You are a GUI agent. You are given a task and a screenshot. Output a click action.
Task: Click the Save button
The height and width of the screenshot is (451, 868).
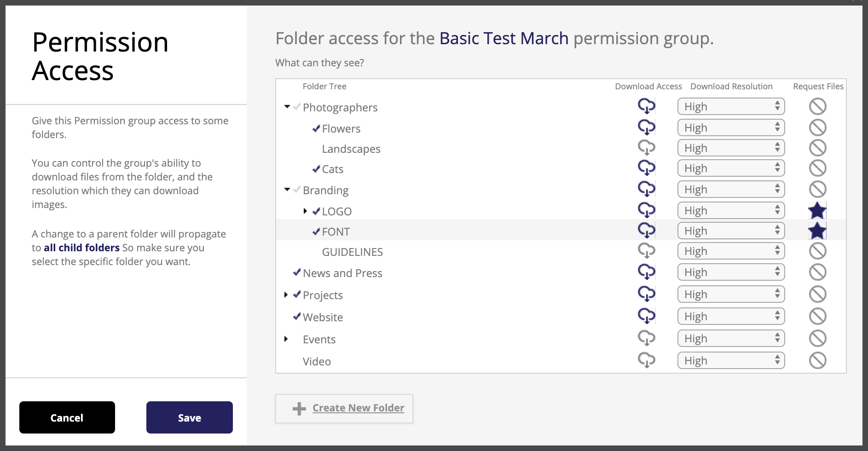190,417
